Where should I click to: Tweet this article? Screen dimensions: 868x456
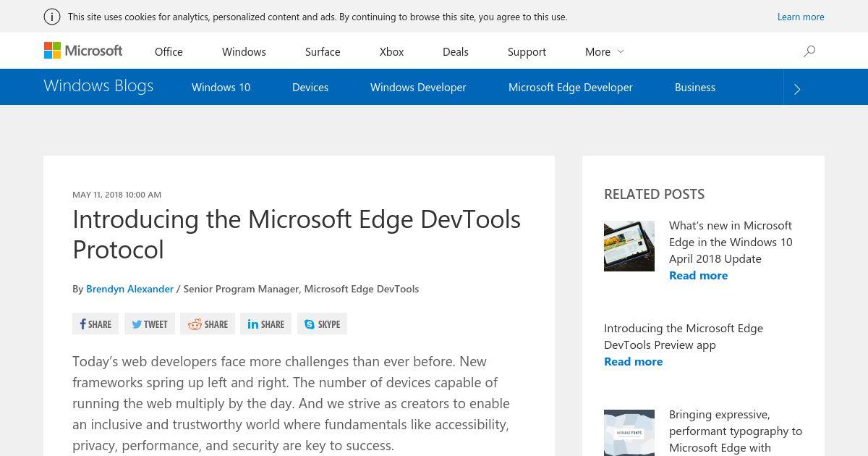click(149, 324)
